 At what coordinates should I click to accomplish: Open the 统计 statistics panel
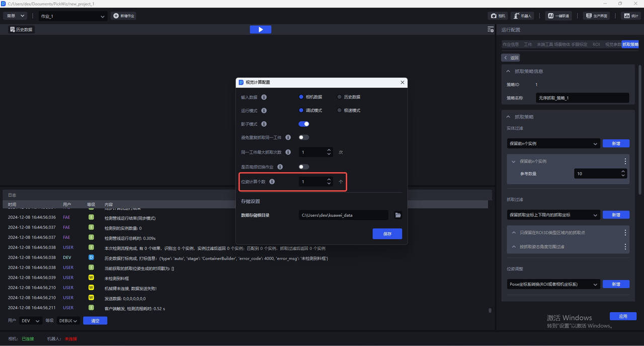pyautogui.click(x=630, y=16)
